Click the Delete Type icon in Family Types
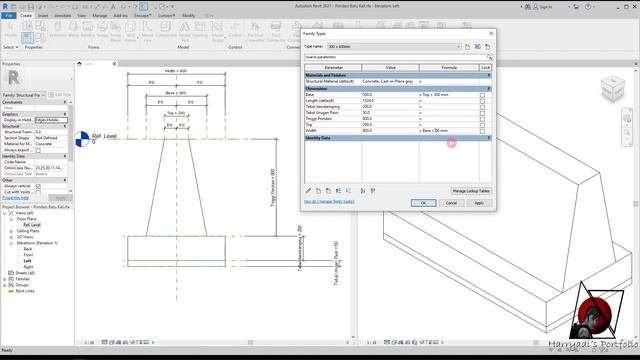The image size is (640, 360). pos(487,47)
